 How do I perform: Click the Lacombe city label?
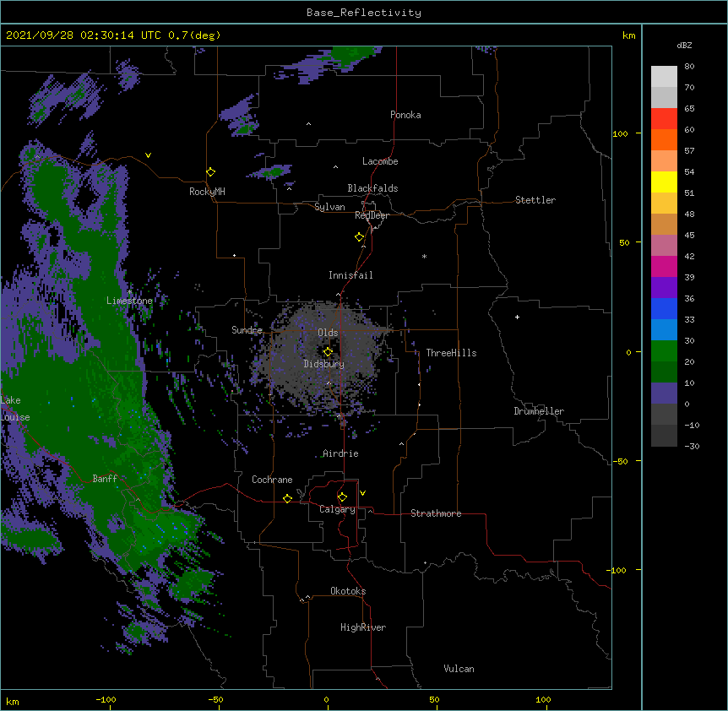pyautogui.click(x=380, y=161)
